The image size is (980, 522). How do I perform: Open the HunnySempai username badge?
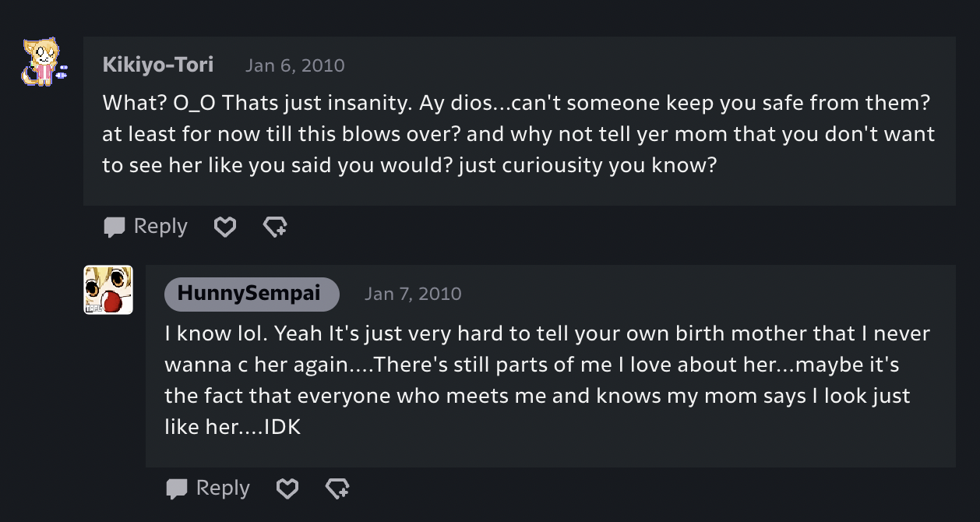(252, 294)
